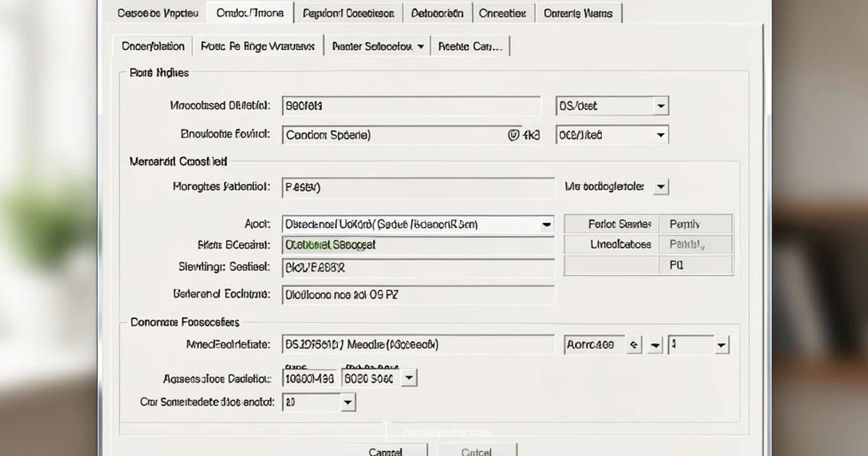The height and width of the screenshot is (456, 868).
Task: Expand the dropdown showing value 20
Action: 347,402
